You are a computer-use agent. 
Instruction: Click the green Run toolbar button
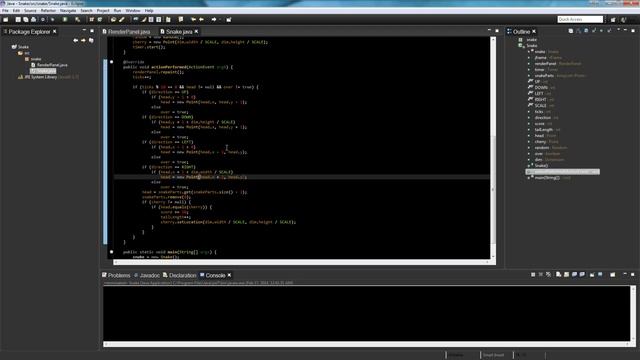[x=65, y=20]
